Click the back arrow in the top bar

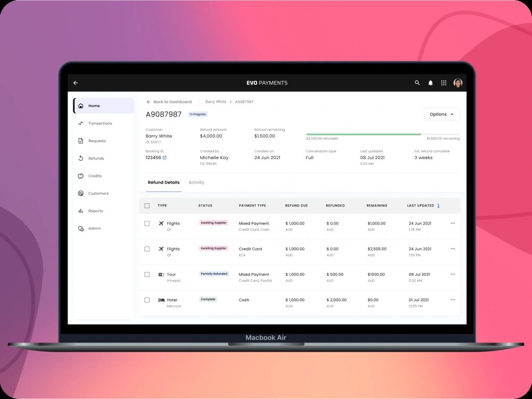point(76,83)
